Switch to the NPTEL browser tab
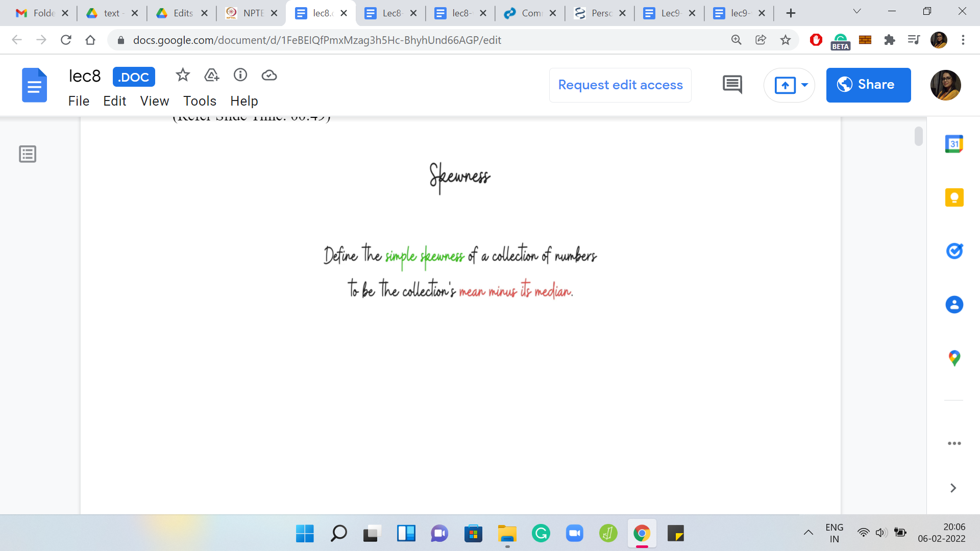This screenshot has height=551, width=980. 246,13
